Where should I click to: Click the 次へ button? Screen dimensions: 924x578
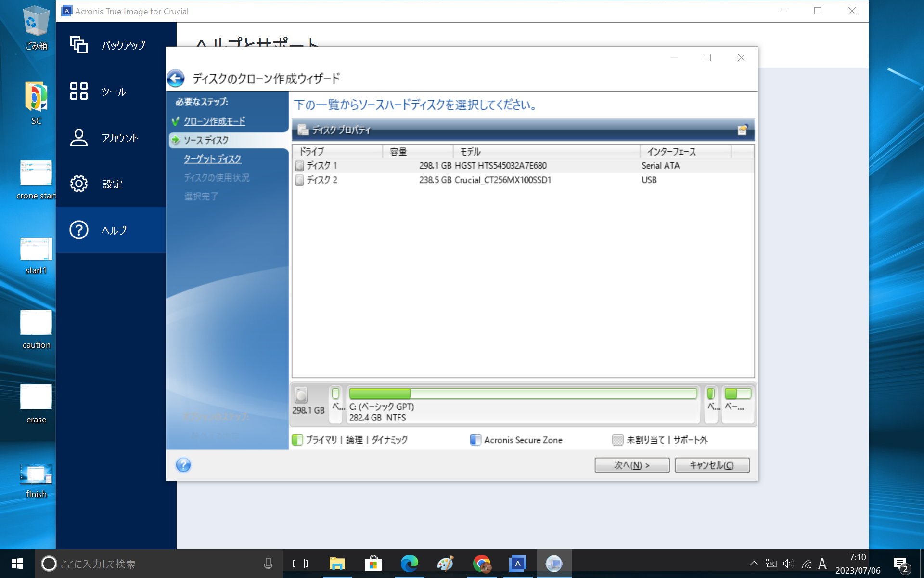(x=632, y=465)
